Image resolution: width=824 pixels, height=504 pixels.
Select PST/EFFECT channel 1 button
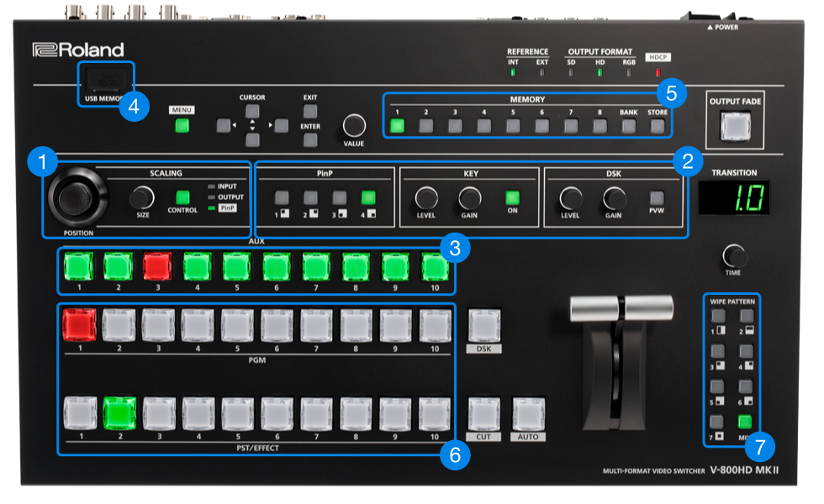pyautogui.click(x=81, y=413)
